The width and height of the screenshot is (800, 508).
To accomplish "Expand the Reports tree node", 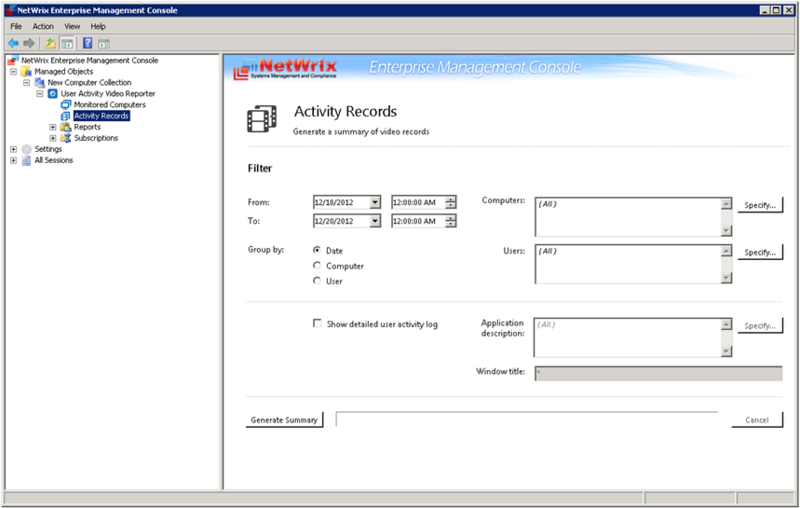I will tap(53, 127).
